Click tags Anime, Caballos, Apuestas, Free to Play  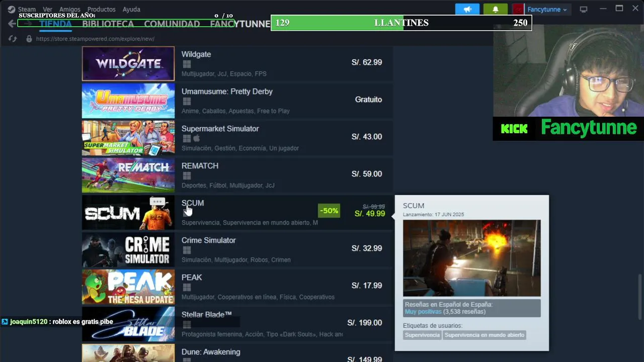(x=235, y=111)
